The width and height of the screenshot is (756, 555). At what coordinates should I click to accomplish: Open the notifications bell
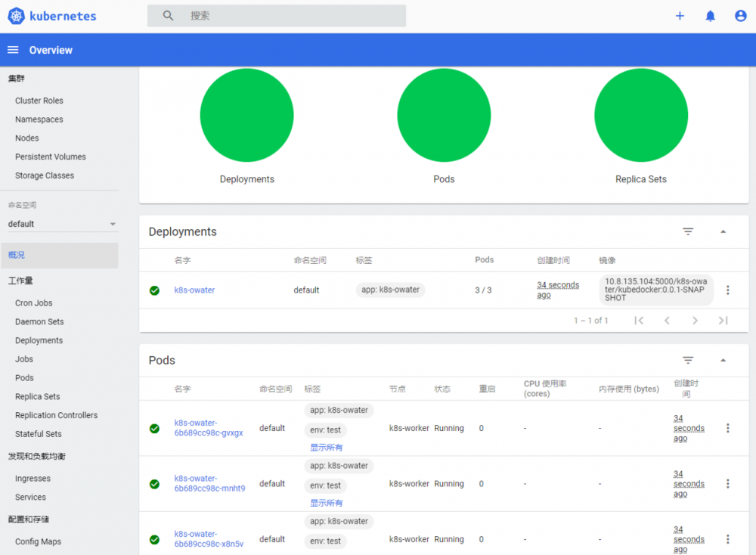(x=710, y=15)
